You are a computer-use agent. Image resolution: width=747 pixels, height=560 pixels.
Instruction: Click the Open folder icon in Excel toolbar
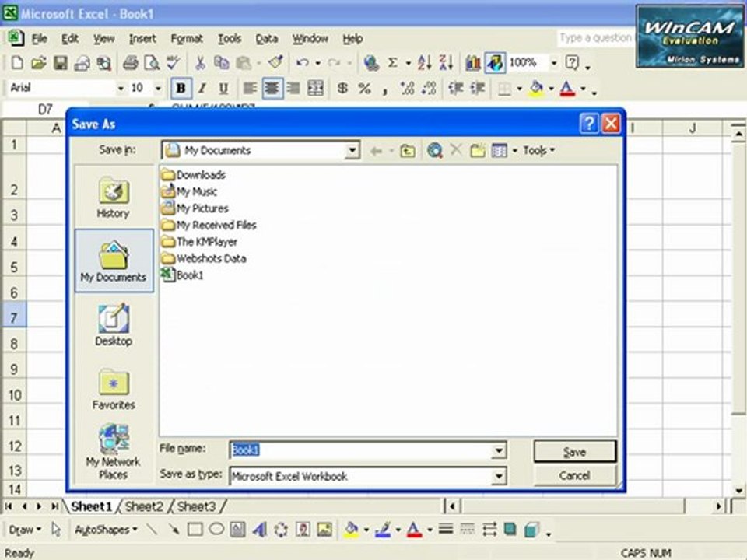39,62
